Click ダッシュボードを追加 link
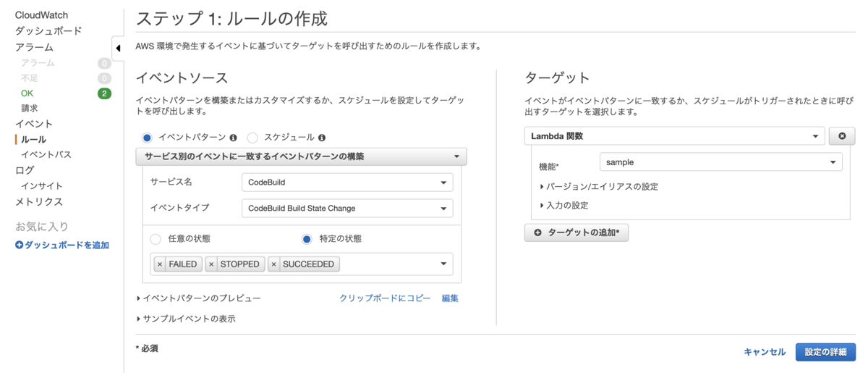The width and height of the screenshot is (868, 373). tap(67, 246)
